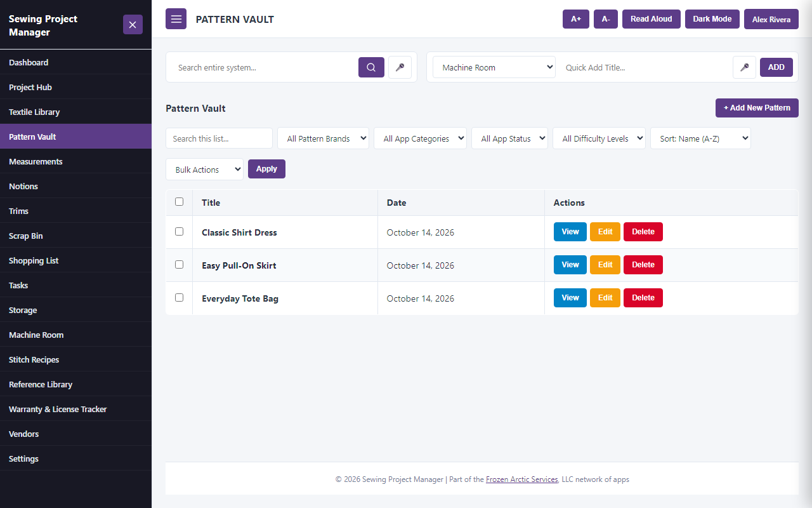Follow the Frozen Arctic Services link

point(522,479)
